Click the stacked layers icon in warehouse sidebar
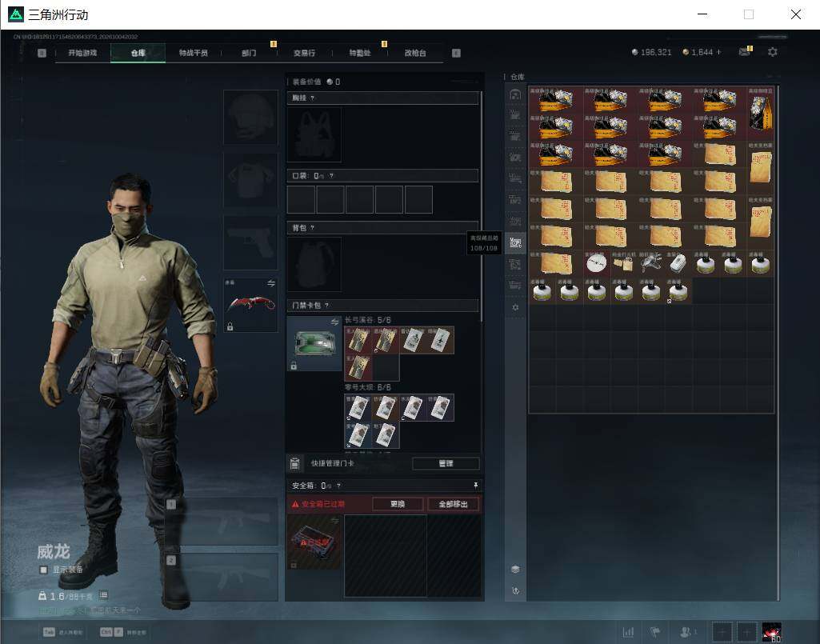Screen dimensions: 820x644 (x=515, y=569)
